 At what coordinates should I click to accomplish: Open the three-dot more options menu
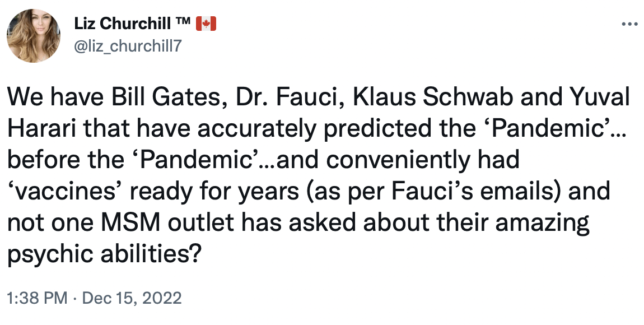click(x=629, y=24)
